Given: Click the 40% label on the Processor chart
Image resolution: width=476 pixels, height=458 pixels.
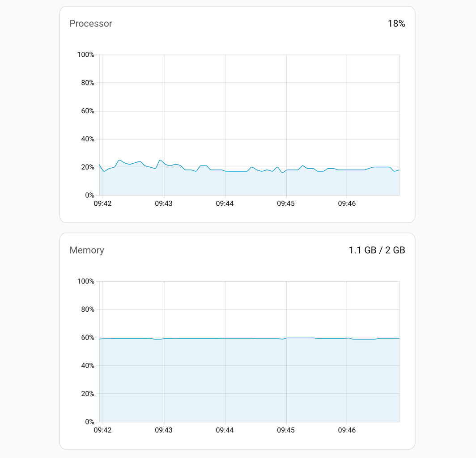Looking at the screenshot, I should pos(87,139).
